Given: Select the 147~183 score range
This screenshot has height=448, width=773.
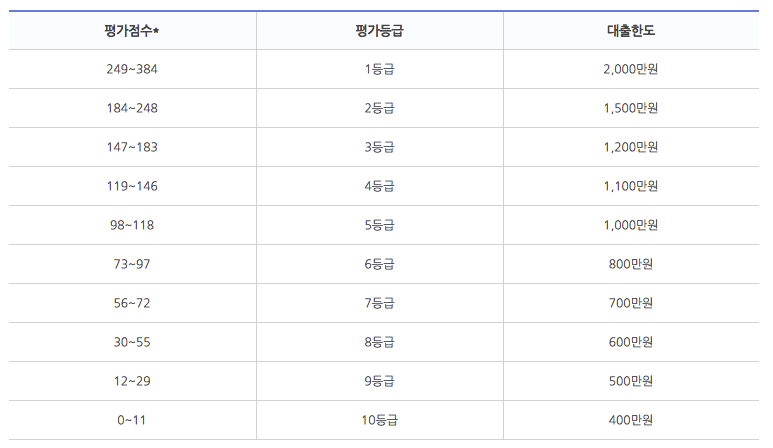Looking at the screenshot, I should coord(132,147).
